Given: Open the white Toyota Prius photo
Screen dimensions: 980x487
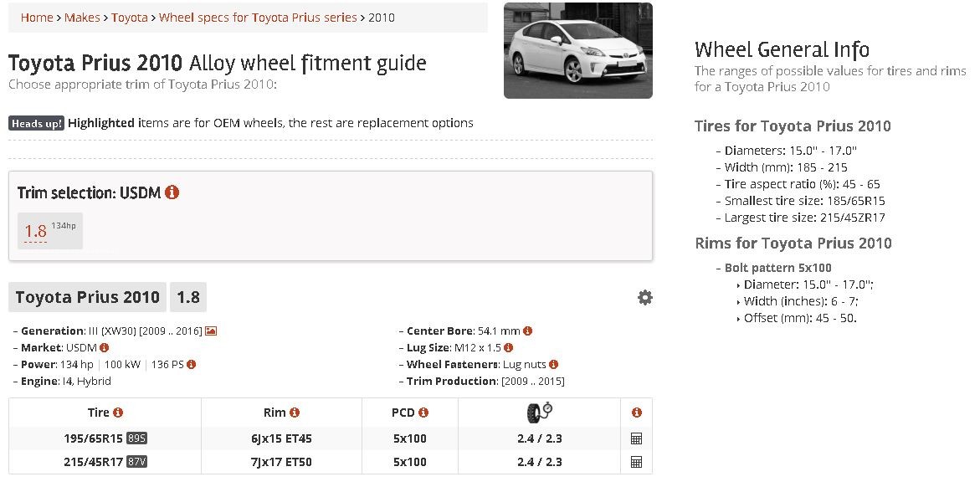Looking at the screenshot, I should 578,51.
